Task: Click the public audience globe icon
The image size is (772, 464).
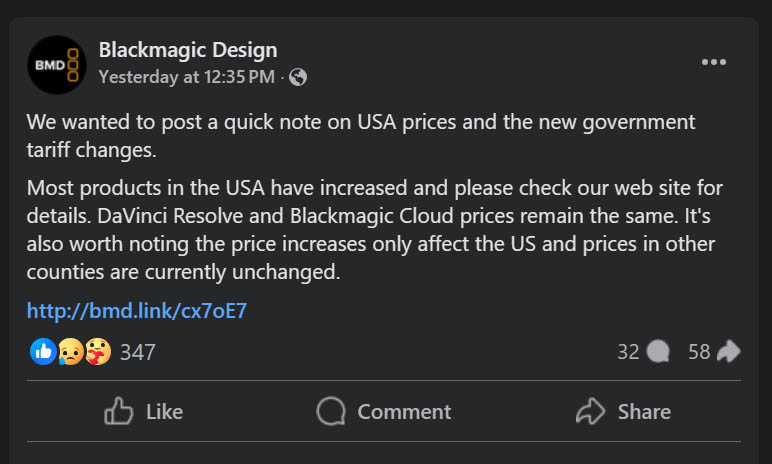Action: pos(298,77)
